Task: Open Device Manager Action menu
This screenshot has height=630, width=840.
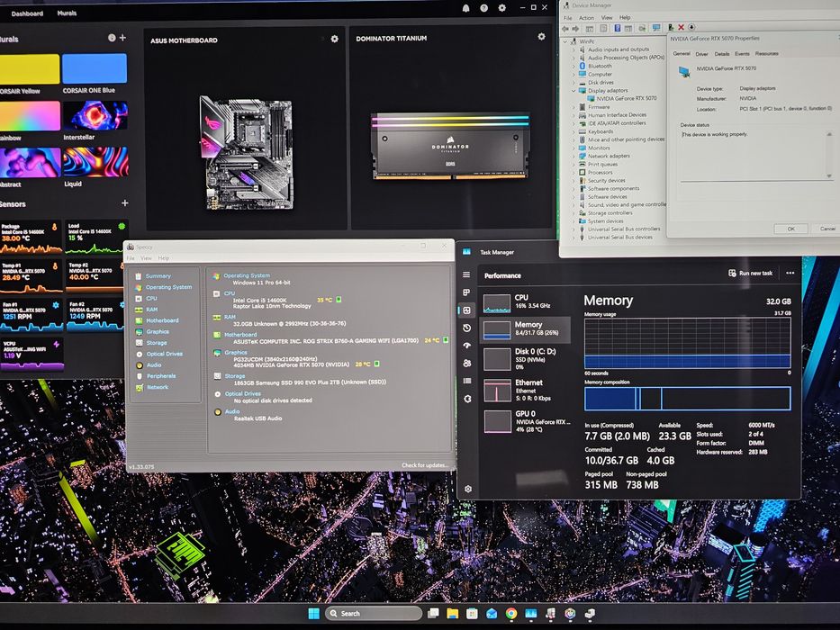Action: click(587, 18)
